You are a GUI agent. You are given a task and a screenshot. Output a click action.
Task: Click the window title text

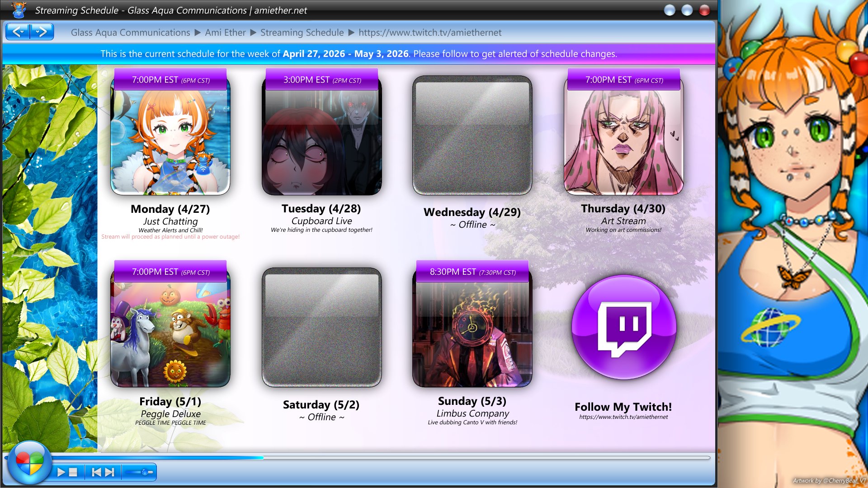point(171,10)
